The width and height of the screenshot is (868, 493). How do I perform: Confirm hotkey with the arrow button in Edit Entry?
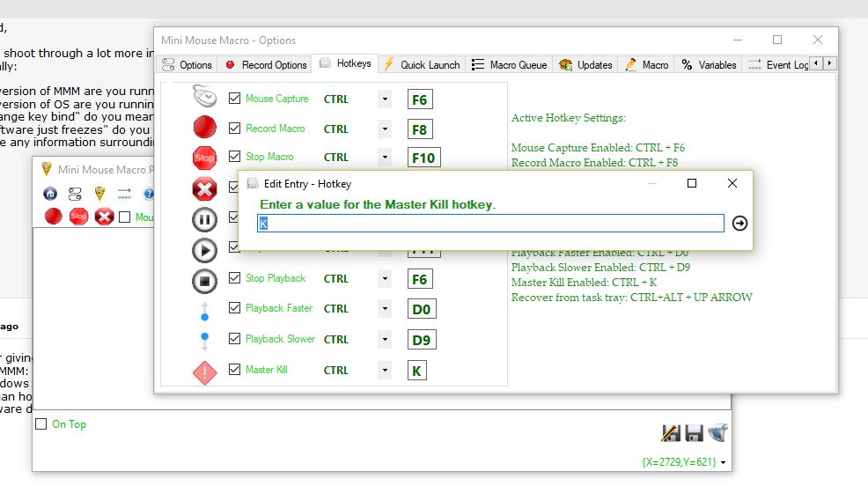coord(739,223)
